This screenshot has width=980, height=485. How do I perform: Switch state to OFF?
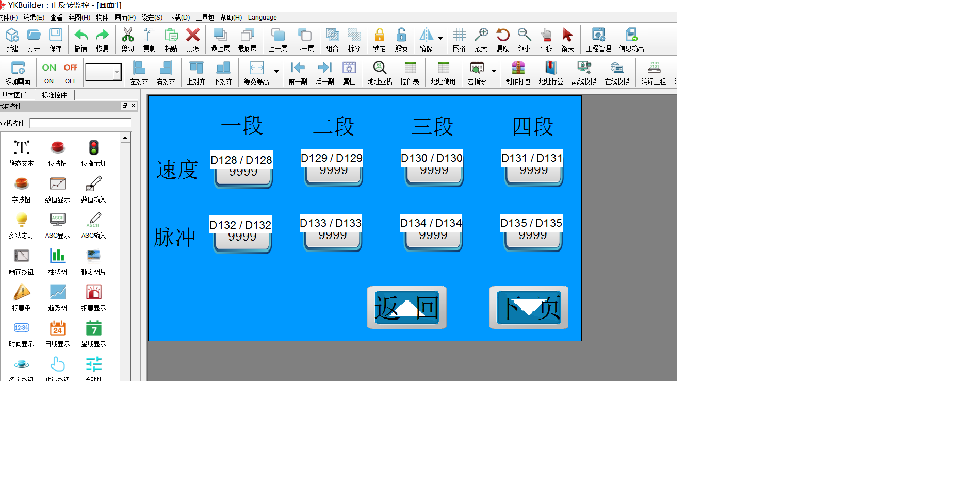pos(71,72)
